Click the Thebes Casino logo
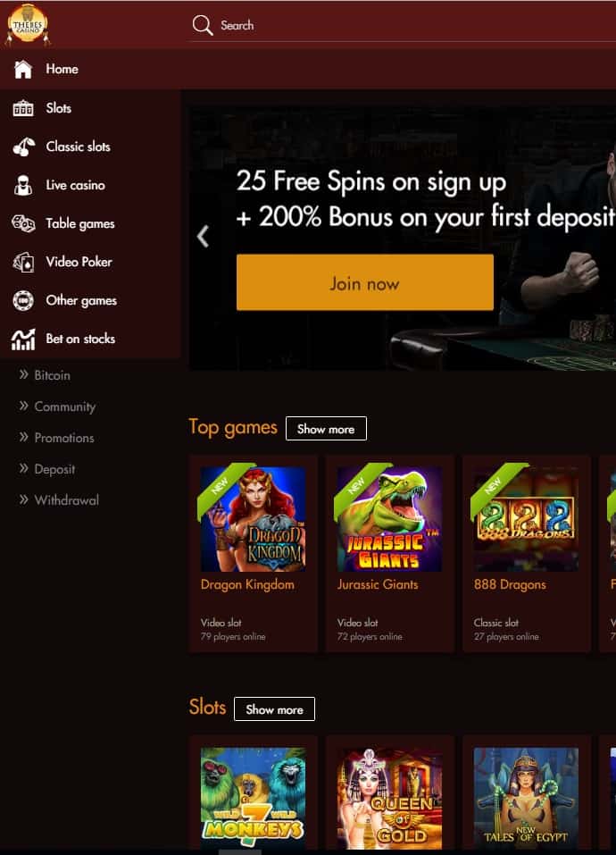The image size is (616, 855). tap(28, 24)
